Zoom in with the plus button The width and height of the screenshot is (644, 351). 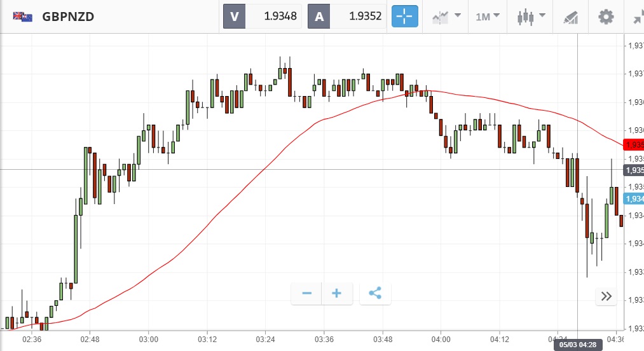pos(337,293)
